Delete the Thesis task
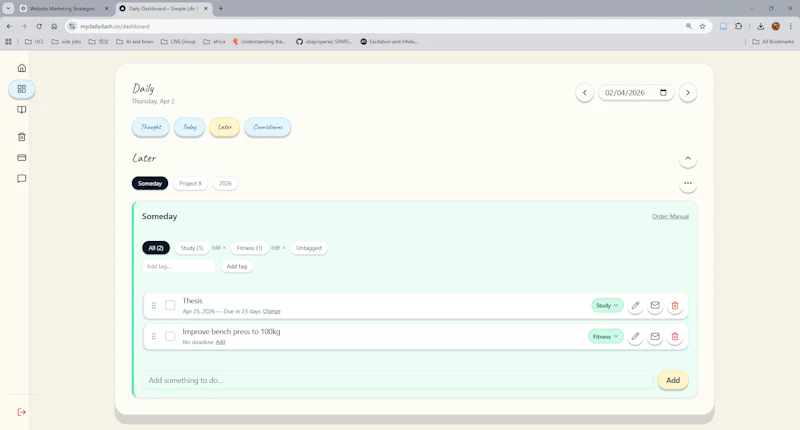 tap(675, 306)
